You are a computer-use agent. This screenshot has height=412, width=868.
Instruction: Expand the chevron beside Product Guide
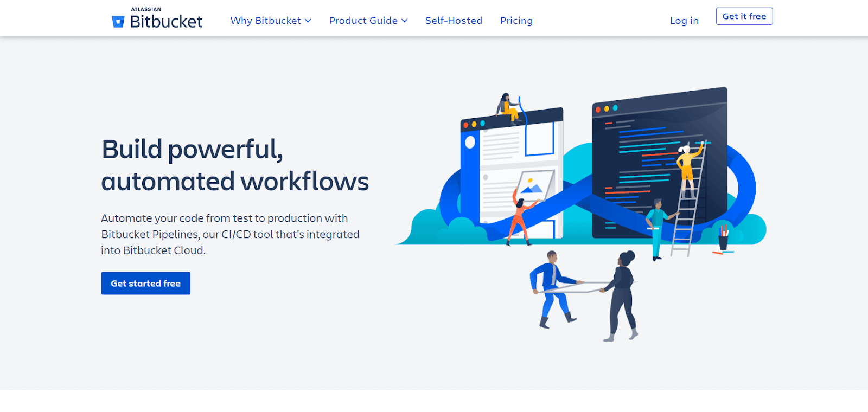[x=405, y=21]
